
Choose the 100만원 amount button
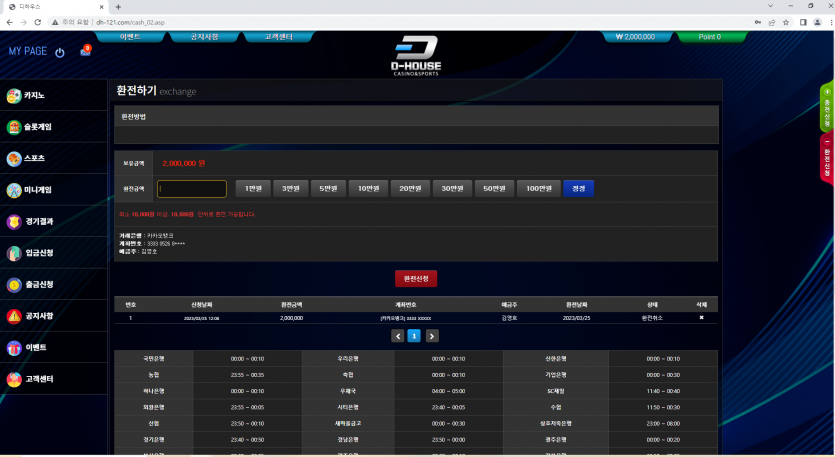[538, 189]
